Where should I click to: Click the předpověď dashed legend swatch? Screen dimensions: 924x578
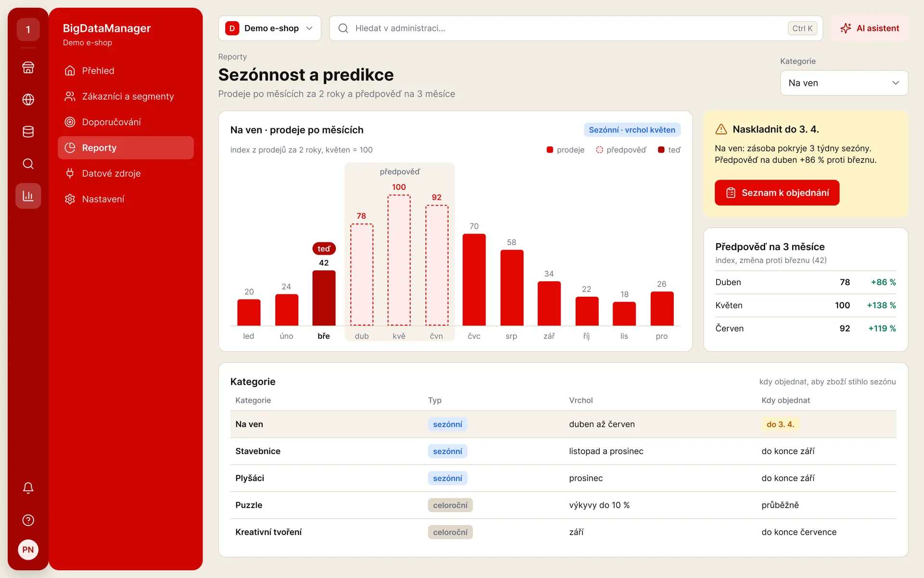point(600,150)
